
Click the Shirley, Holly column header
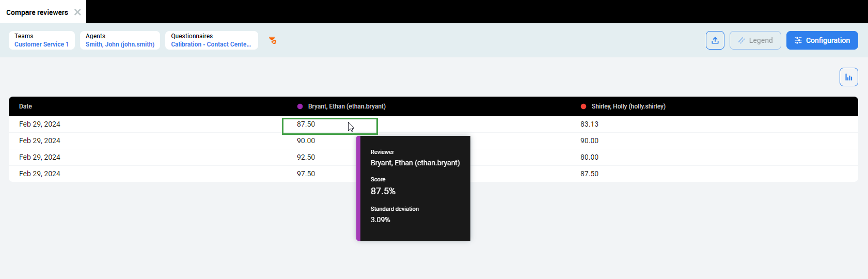pyautogui.click(x=628, y=106)
